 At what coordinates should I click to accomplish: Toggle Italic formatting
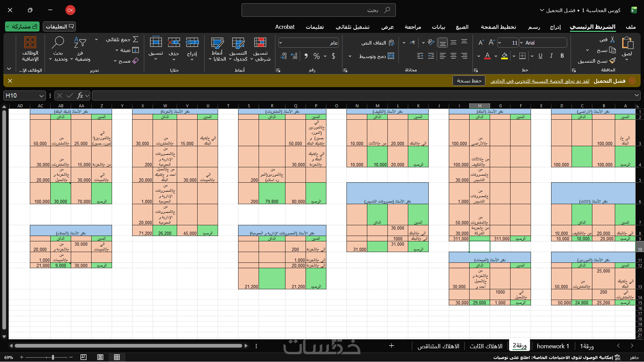[x=551, y=56]
